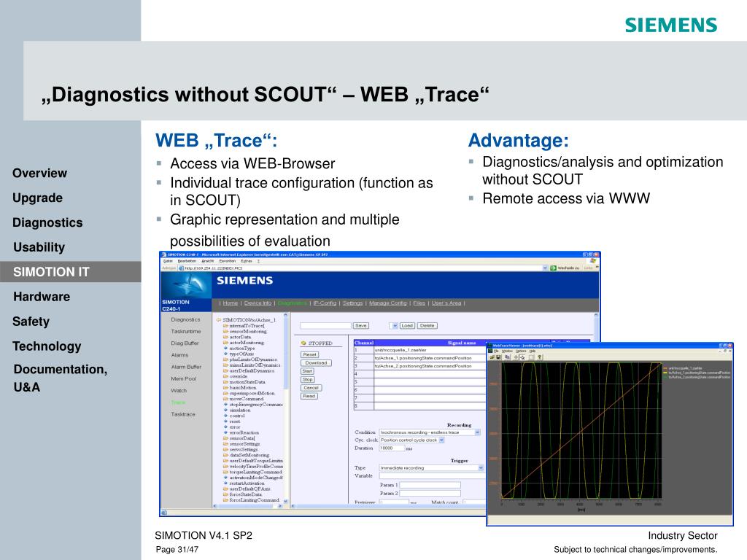The height and width of the screenshot is (560, 747).
Task: Click override folder icon
Action: (226, 376)
